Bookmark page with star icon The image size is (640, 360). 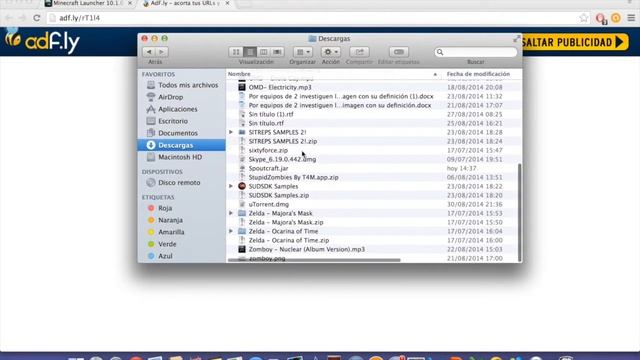pyautogui.click(x=584, y=18)
